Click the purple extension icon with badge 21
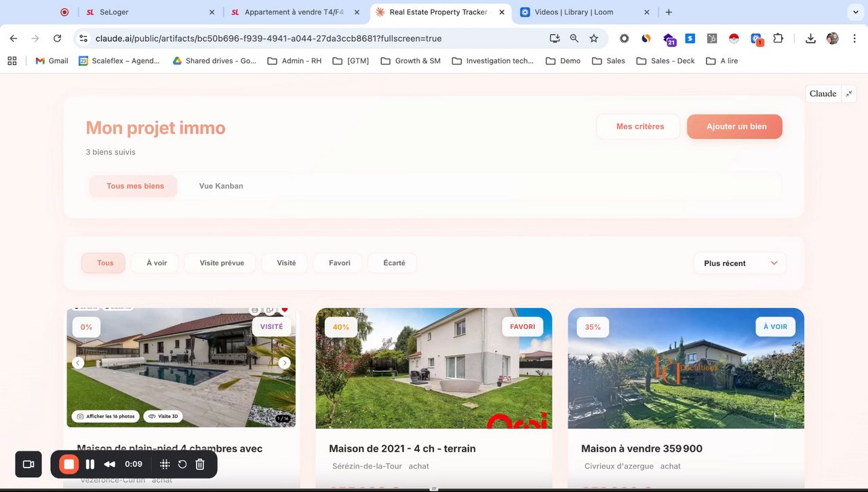 [669, 39]
